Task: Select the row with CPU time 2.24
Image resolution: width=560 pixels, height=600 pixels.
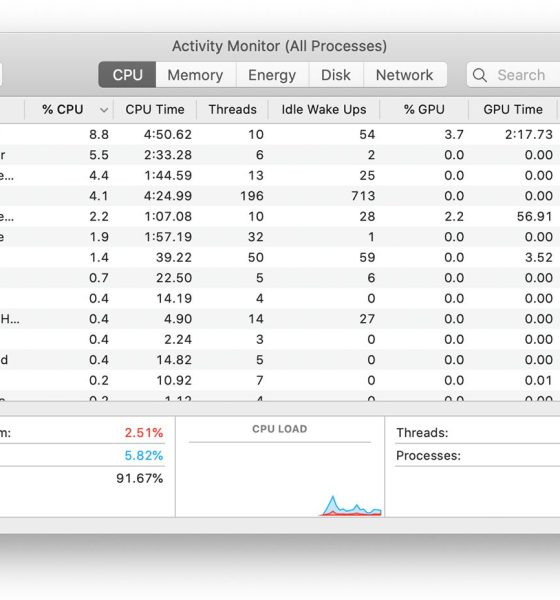Action: point(280,339)
